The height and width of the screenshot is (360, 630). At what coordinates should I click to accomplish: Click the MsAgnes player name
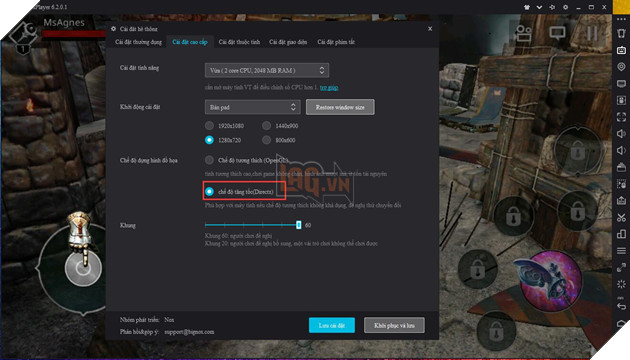click(64, 22)
